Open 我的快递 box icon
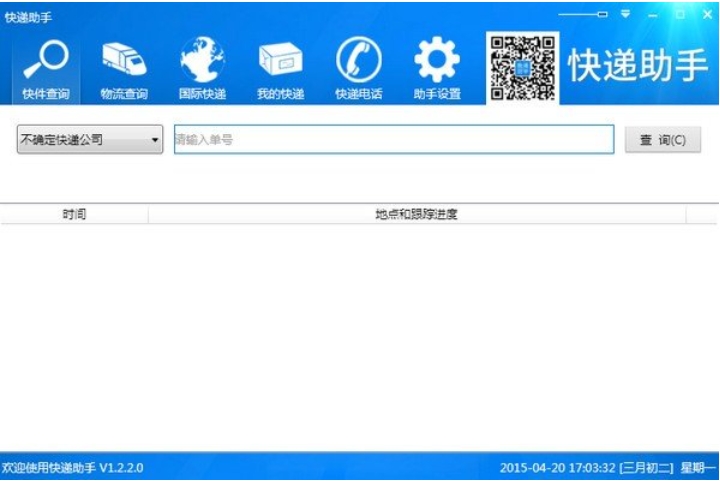The height and width of the screenshot is (484, 720). click(280, 67)
